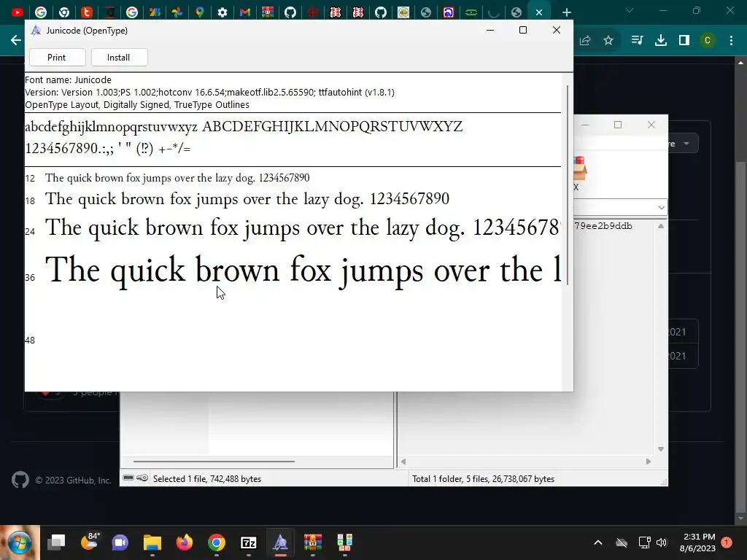Click the archive window's scroll down arrow
Image resolution: width=747 pixels, height=560 pixels.
(x=661, y=449)
